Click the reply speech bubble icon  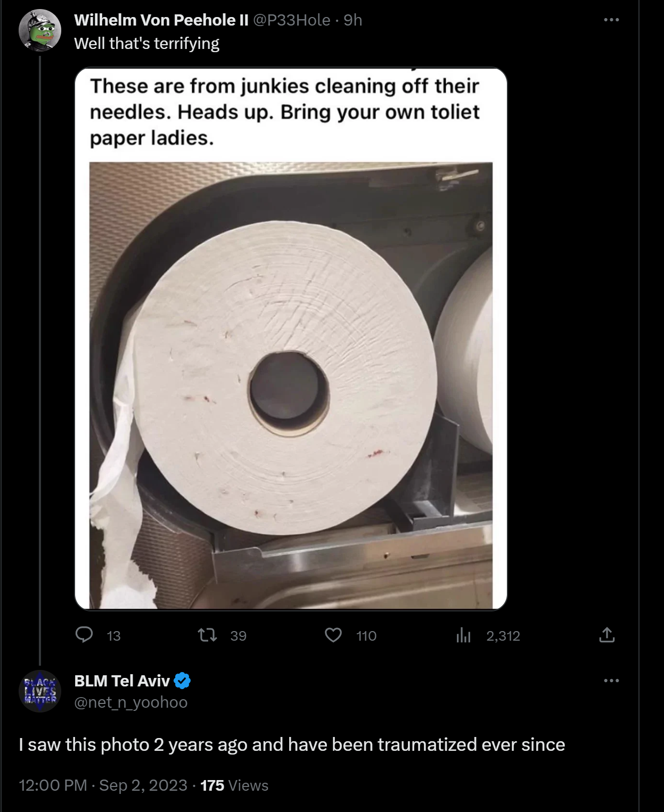coord(84,635)
